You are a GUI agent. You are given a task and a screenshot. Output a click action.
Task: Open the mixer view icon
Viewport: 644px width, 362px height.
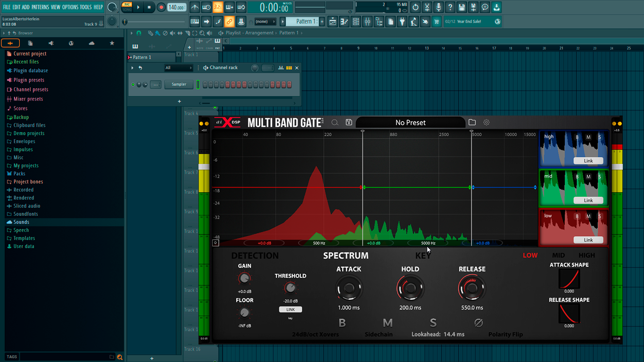367,22
